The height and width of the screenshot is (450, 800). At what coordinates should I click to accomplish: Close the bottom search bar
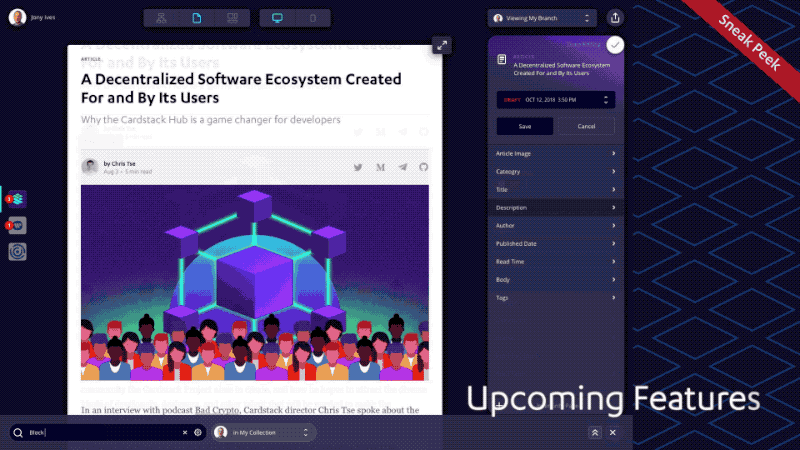[613, 433]
